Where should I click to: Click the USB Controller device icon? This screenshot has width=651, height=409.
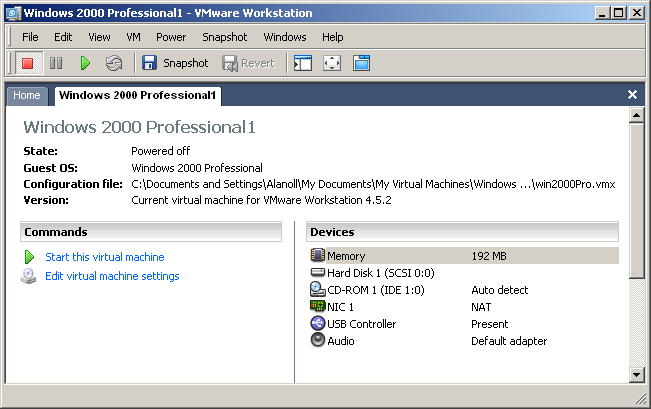click(318, 323)
